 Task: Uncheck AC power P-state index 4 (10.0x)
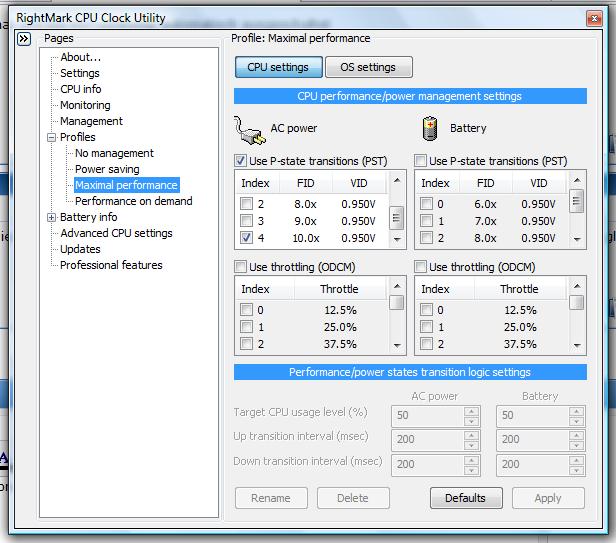[x=246, y=237]
